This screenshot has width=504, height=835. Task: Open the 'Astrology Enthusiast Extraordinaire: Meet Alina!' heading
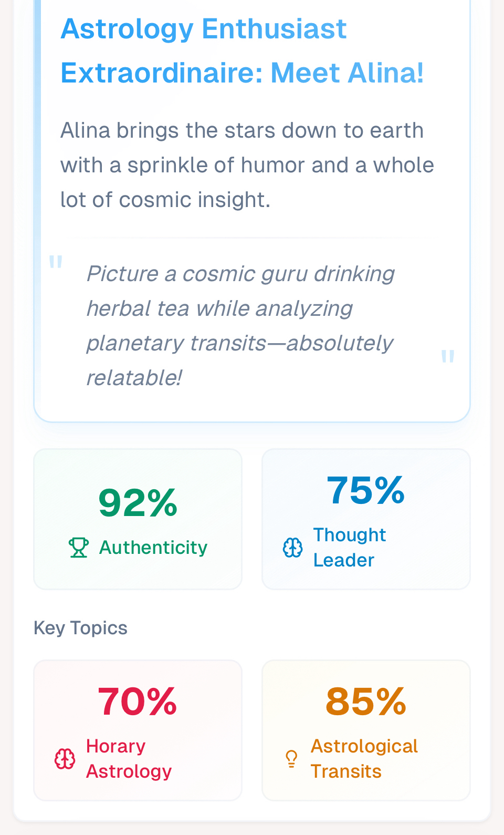pyautogui.click(x=242, y=50)
